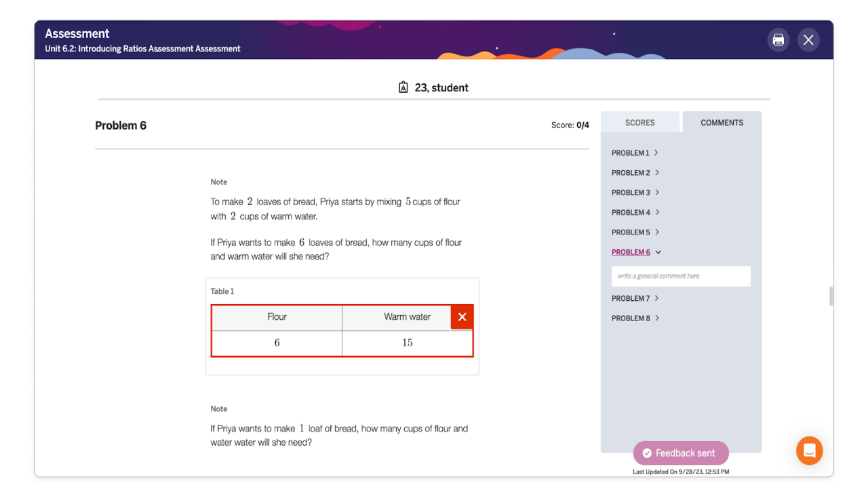Viewport: 868px width, 498px height.
Task: Expand Problem 5 comments
Action: pos(635,232)
